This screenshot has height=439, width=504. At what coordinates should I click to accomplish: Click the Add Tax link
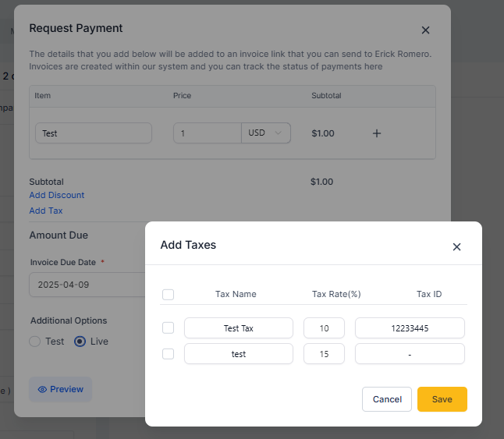[46, 211]
